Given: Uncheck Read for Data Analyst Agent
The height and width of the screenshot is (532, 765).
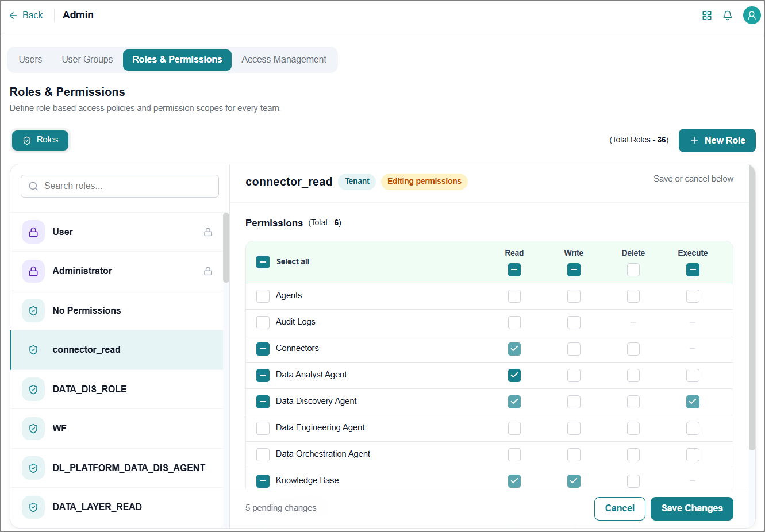Looking at the screenshot, I should pos(514,375).
